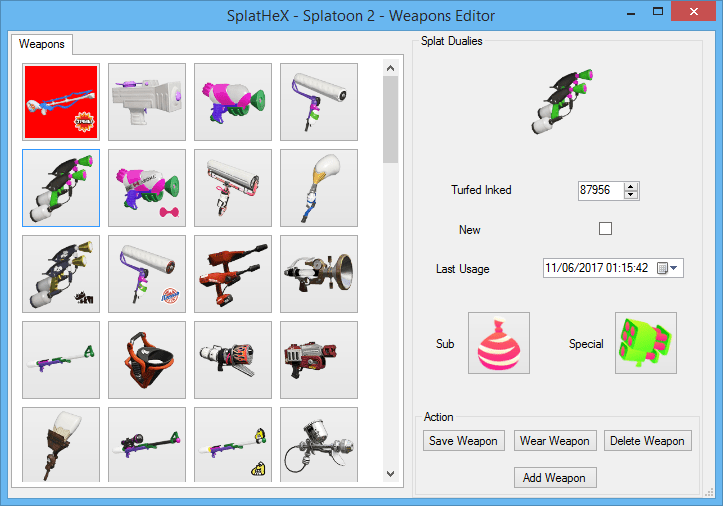723x506 pixels.
Task: Select the Splatterscope charger with scope
Action: click(x=147, y=445)
